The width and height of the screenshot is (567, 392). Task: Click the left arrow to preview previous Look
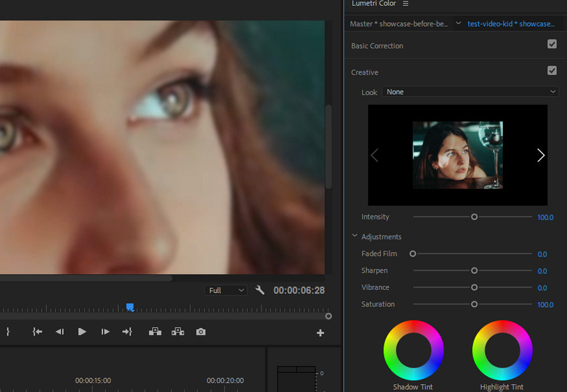pyautogui.click(x=374, y=155)
